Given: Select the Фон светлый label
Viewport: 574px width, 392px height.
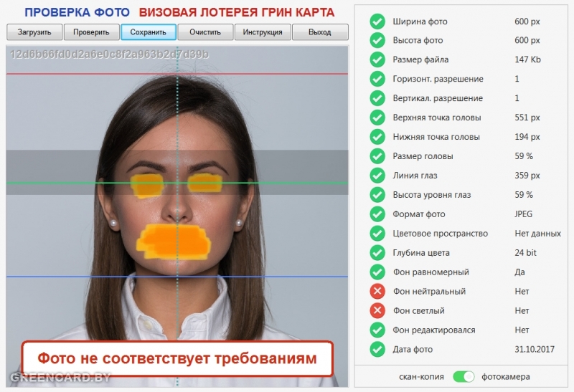Looking at the screenshot, I should (x=418, y=311).
